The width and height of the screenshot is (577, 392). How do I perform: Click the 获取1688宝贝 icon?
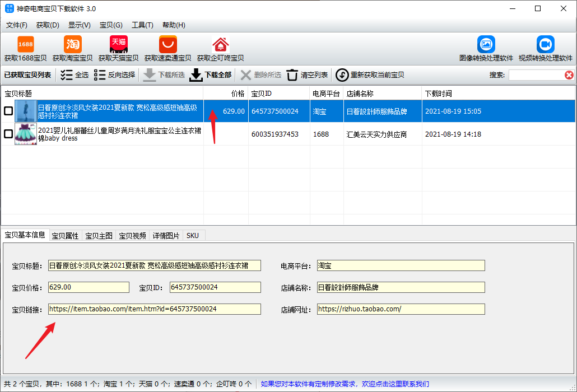click(x=25, y=44)
